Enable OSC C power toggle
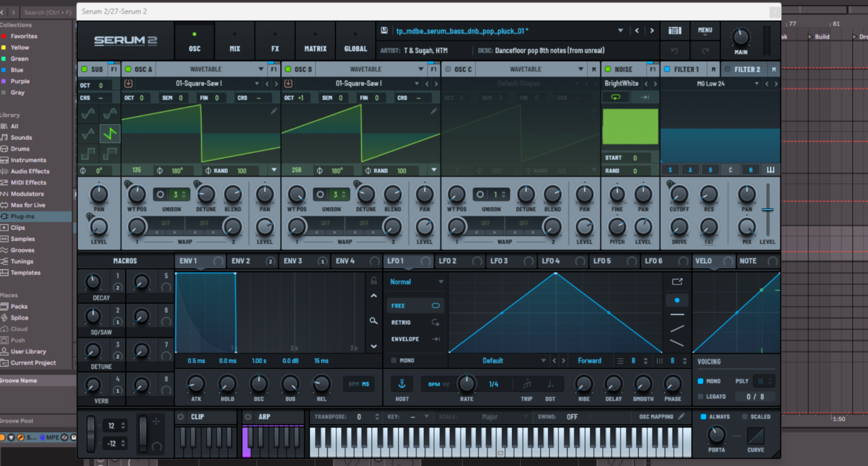868x466 pixels. tap(448, 69)
